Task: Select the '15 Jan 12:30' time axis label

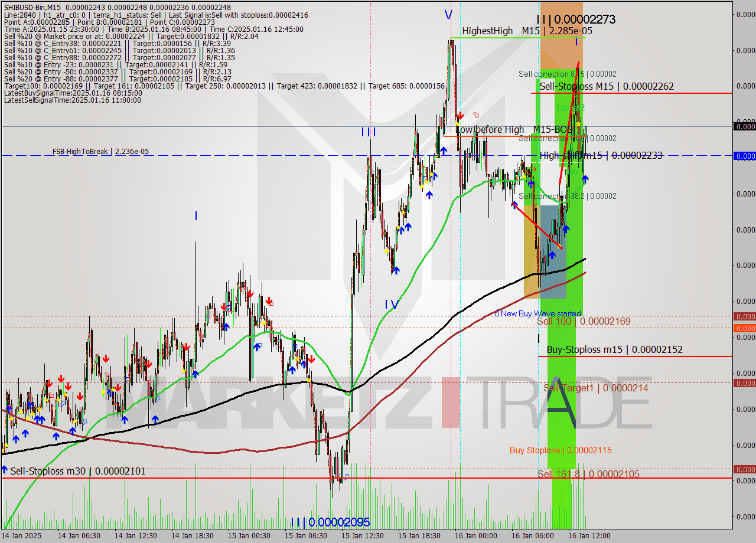Action: 362,536
